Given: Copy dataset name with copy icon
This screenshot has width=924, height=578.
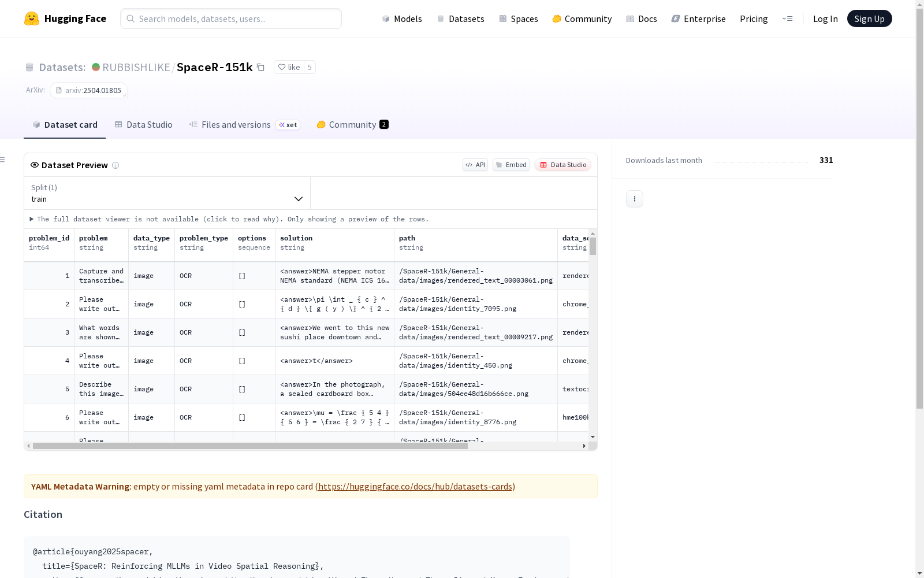Looking at the screenshot, I should (x=260, y=67).
